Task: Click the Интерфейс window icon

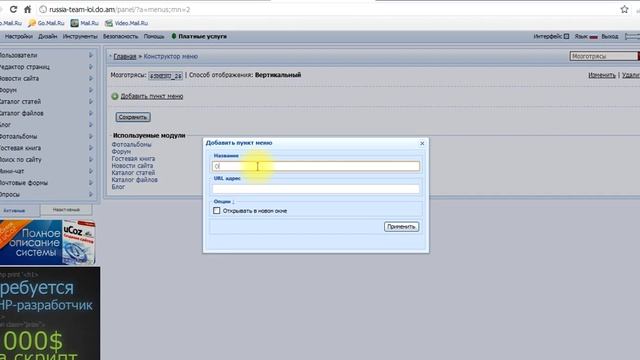Action: [x=566, y=36]
